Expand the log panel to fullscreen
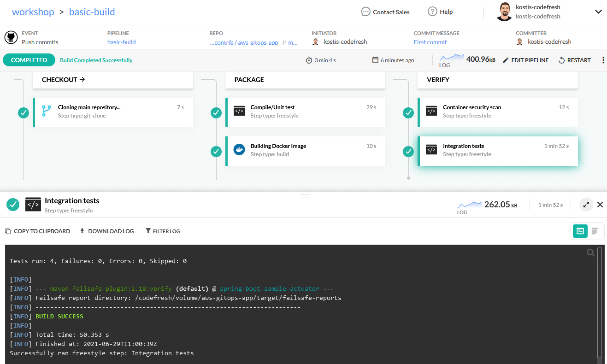Screen dimensions: 607x364 coord(586,205)
